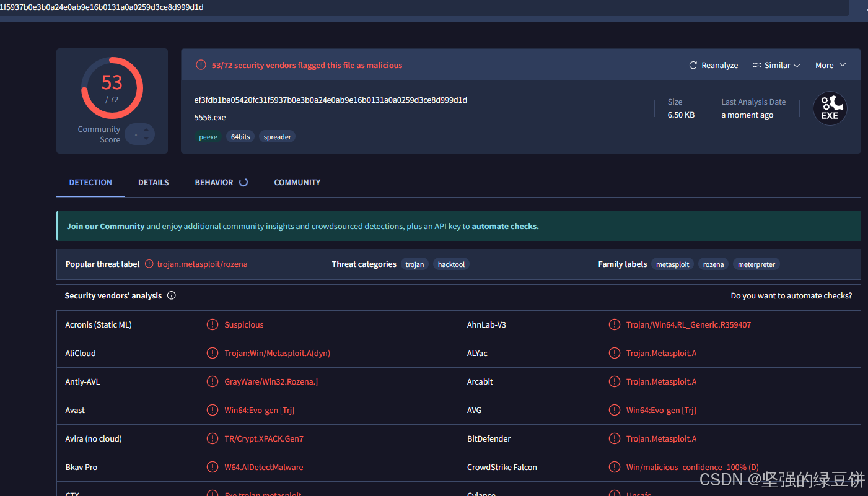Click alert icon in ALYac row
The height and width of the screenshot is (496, 868).
click(x=615, y=353)
